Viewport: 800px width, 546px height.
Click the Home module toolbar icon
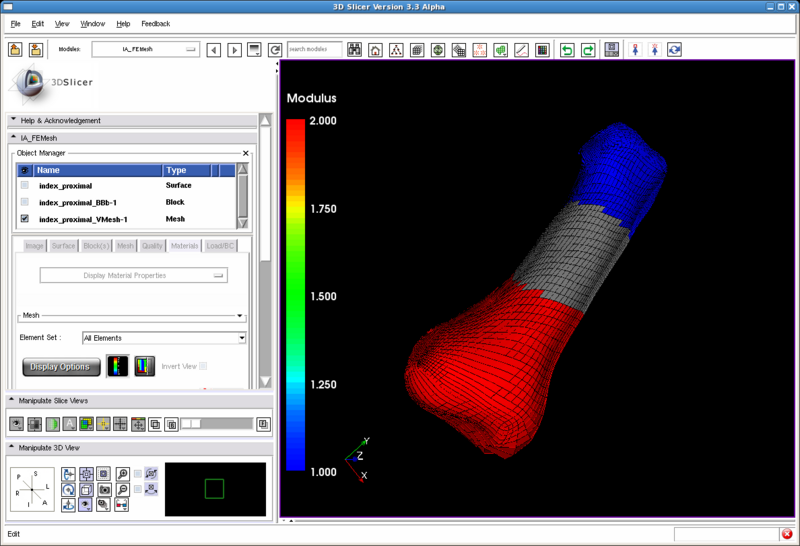[375, 50]
